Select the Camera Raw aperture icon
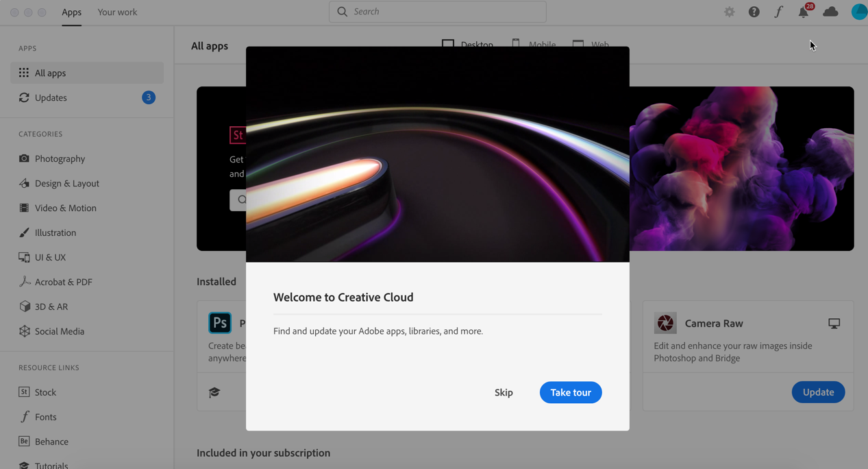Image resolution: width=868 pixels, height=469 pixels. (x=665, y=323)
